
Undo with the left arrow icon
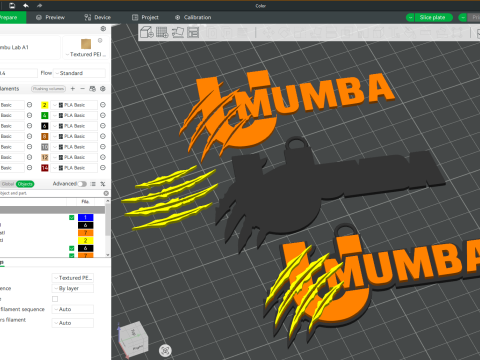click(26, 6)
